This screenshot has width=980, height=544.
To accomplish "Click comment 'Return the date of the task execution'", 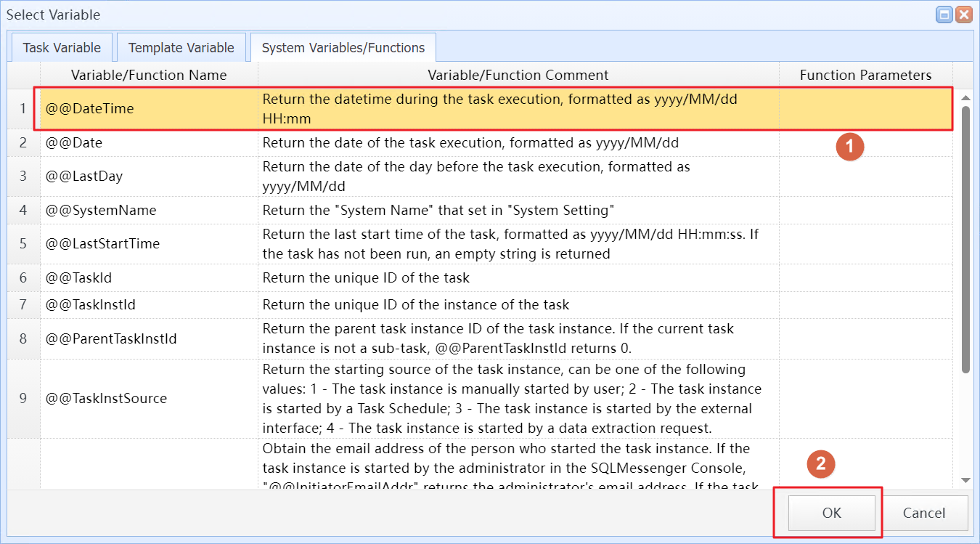I will pos(470,143).
